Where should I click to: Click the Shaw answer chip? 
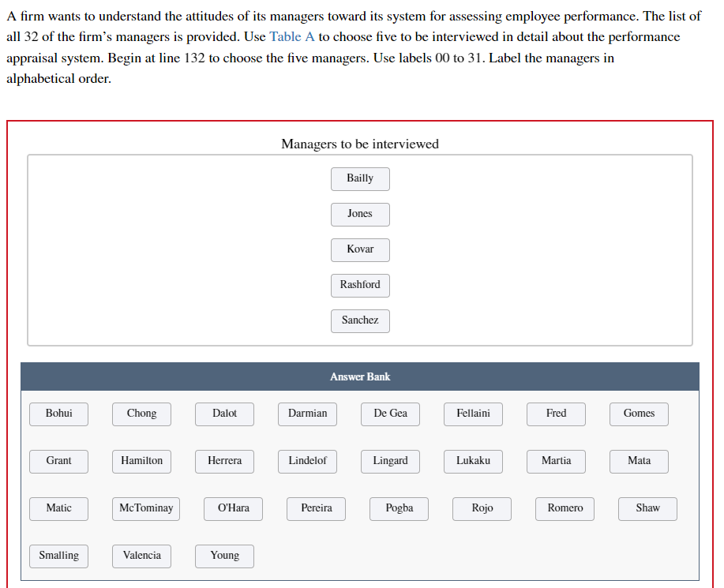coord(648,509)
